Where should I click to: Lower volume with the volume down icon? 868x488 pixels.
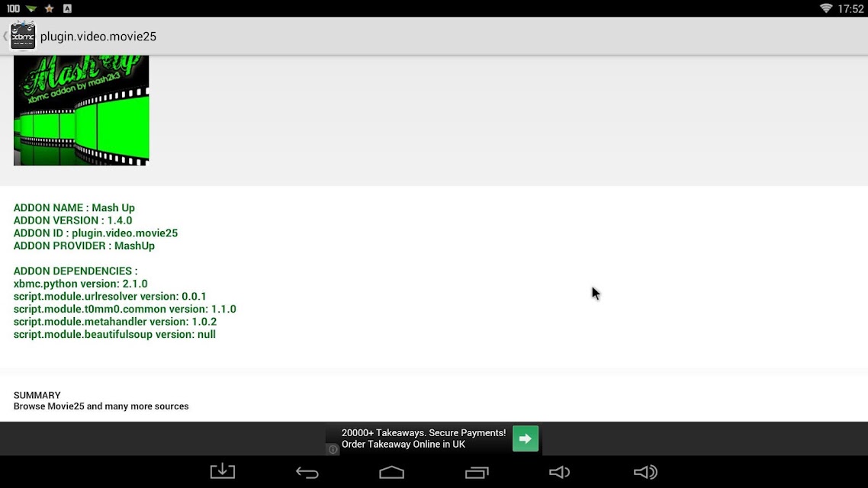[x=560, y=472]
